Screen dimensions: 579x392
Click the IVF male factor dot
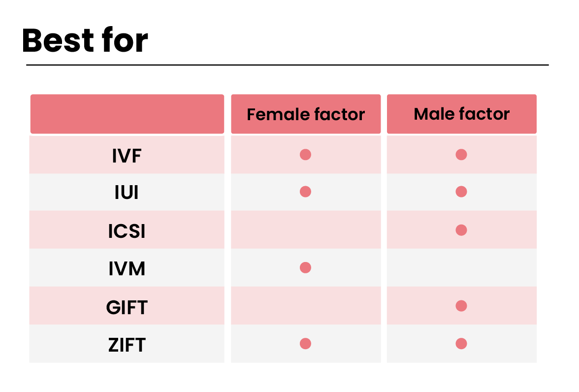(461, 155)
